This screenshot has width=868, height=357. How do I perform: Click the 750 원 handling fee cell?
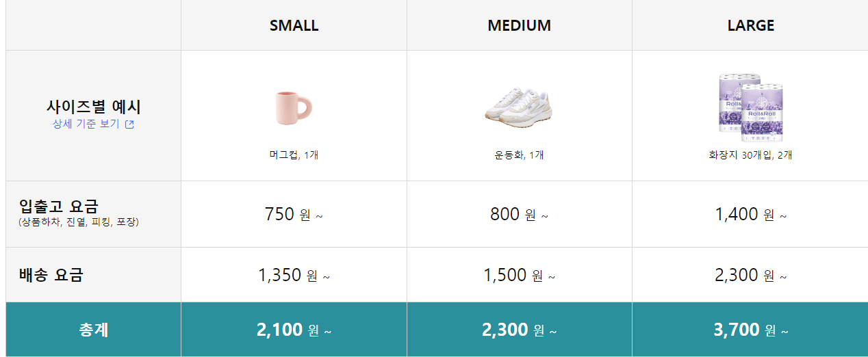click(x=294, y=214)
